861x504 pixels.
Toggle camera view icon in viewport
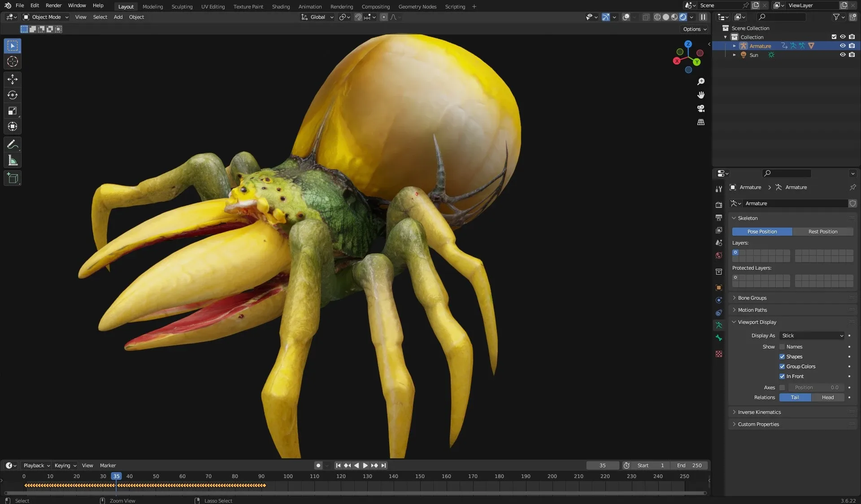point(701,108)
